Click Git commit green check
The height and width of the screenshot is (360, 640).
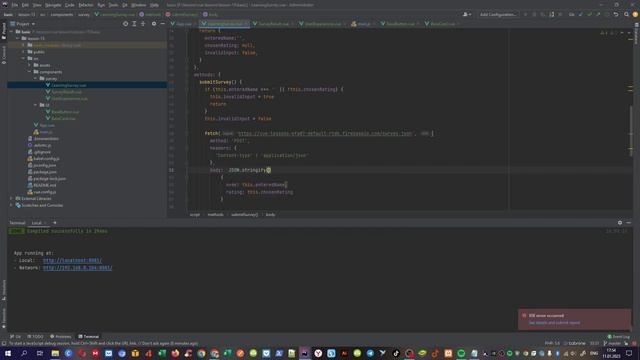tap(589, 15)
